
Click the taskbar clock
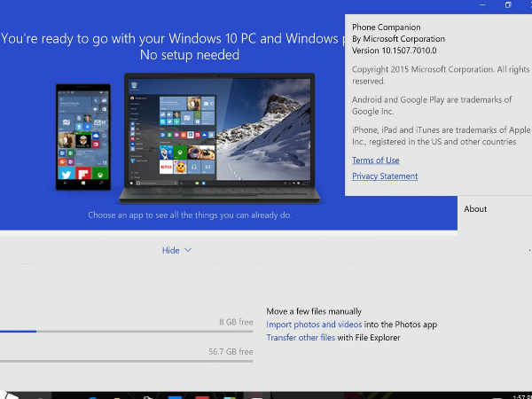(521, 395)
